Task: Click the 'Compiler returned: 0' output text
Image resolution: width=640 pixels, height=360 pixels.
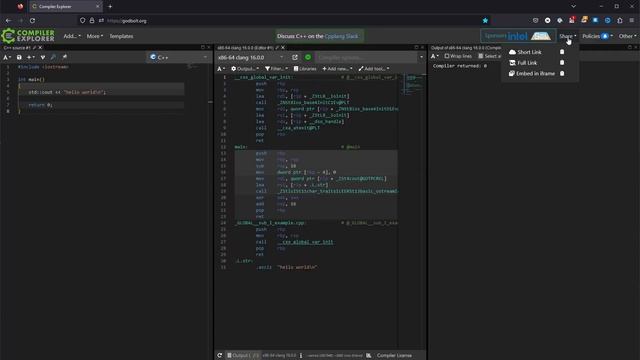Action: 460,66
